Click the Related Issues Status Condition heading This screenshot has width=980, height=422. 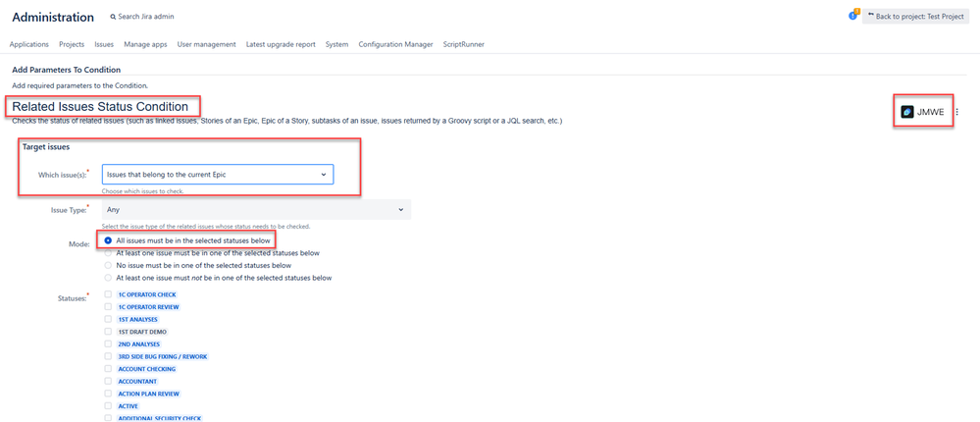(x=100, y=107)
